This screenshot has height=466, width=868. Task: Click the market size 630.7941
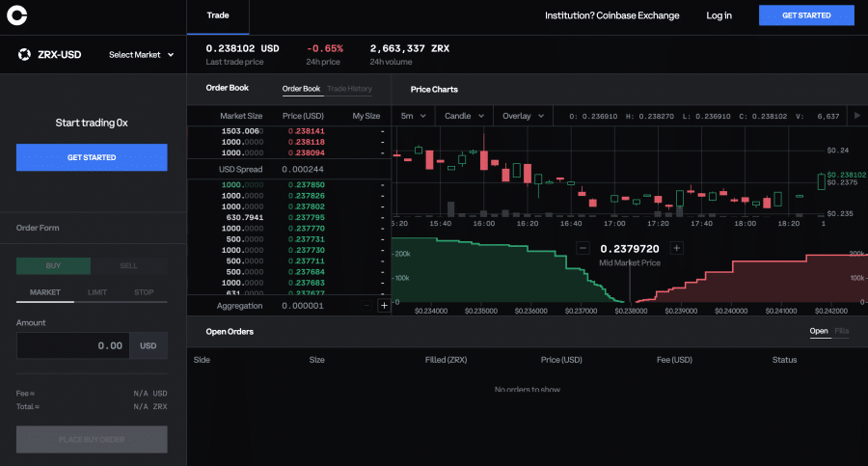(x=245, y=218)
